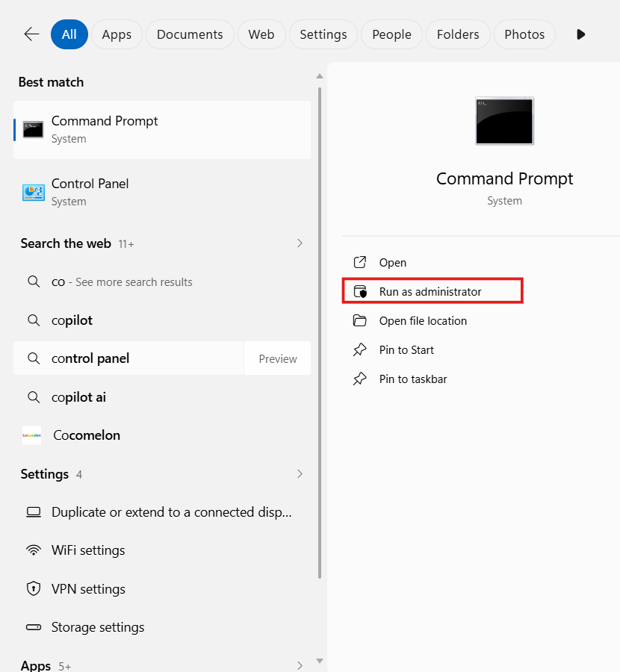Viewport: 620px width, 672px height.
Task: Select the copilot ai web suggestion
Action: tap(162, 397)
